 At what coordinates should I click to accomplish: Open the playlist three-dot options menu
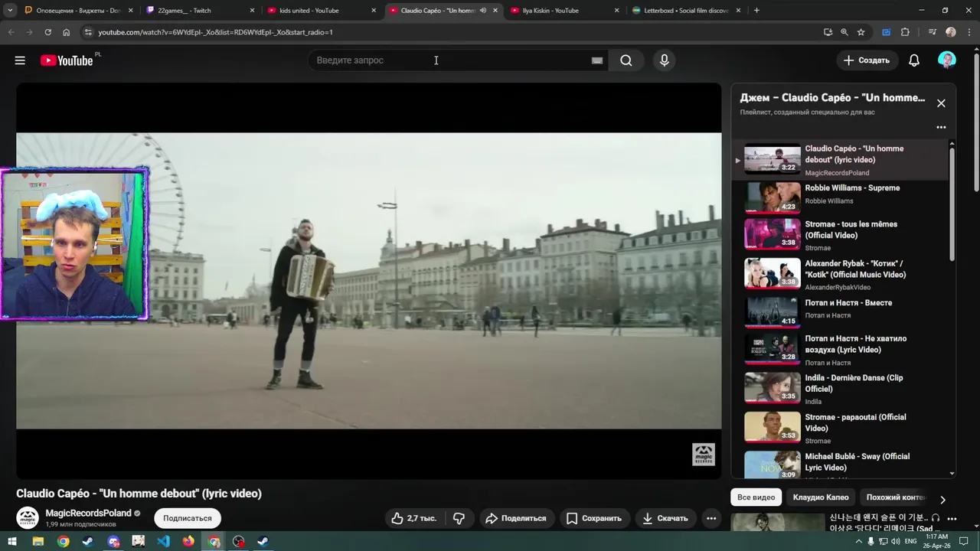pyautogui.click(x=941, y=127)
